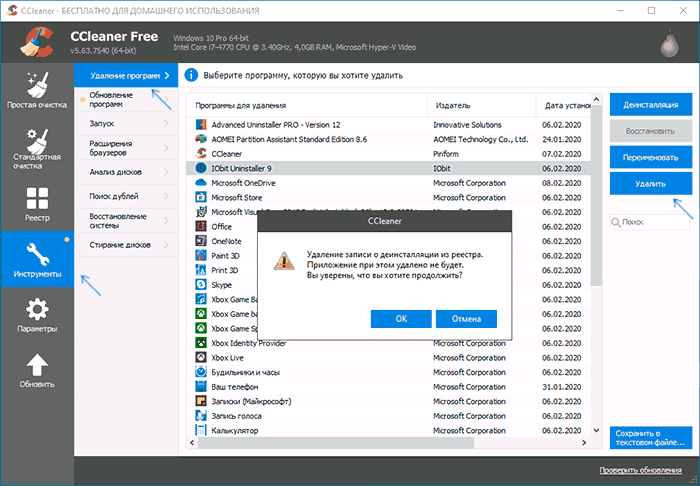This screenshot has height=486, width=700.
Task: Open the Реестр section
Action: click(x=37, y=204)
